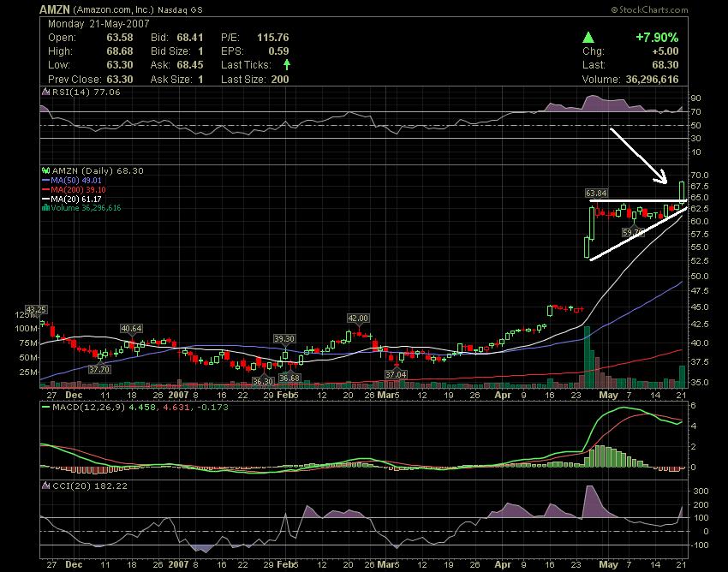Click the Nasdaq GS exchange label

[181, 9]
